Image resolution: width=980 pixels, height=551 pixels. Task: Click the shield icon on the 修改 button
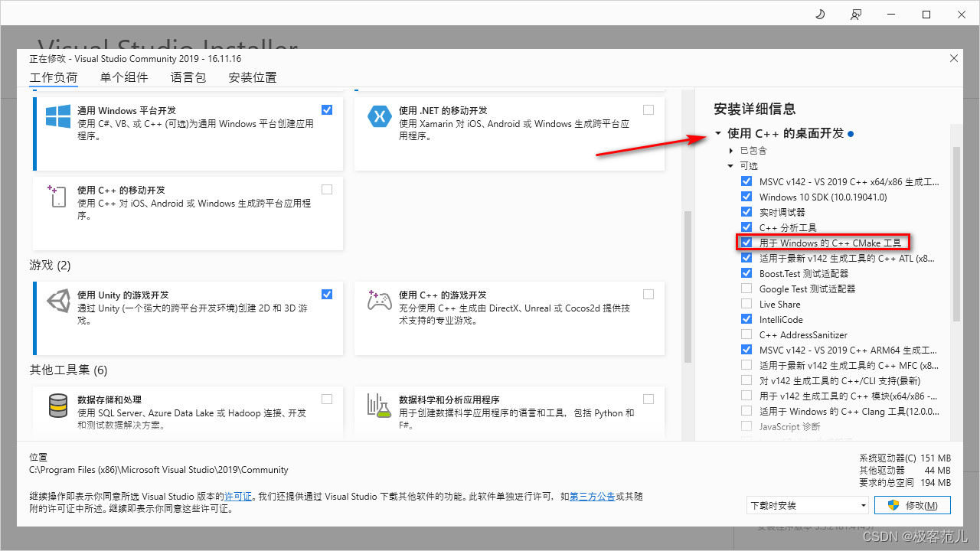tap(893, 505)
